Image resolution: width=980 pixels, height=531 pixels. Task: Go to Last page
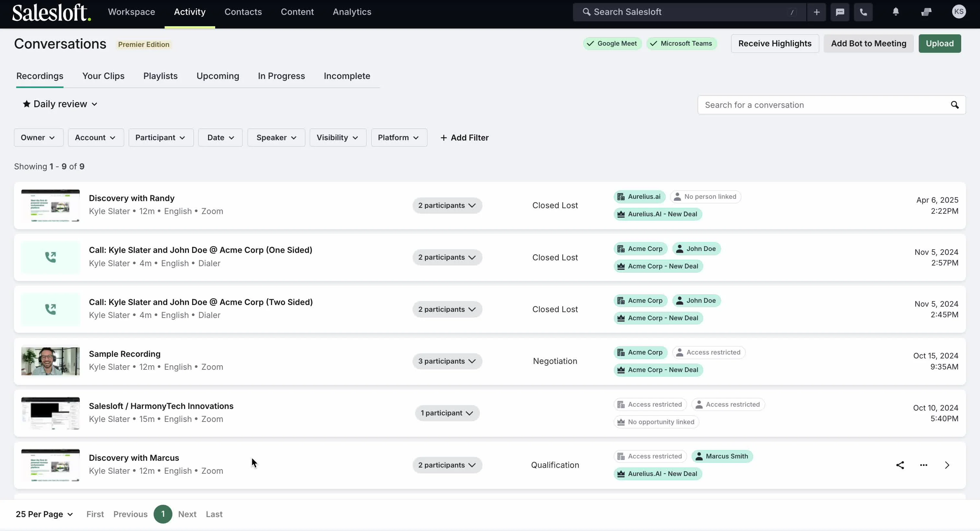pos(214,514)
